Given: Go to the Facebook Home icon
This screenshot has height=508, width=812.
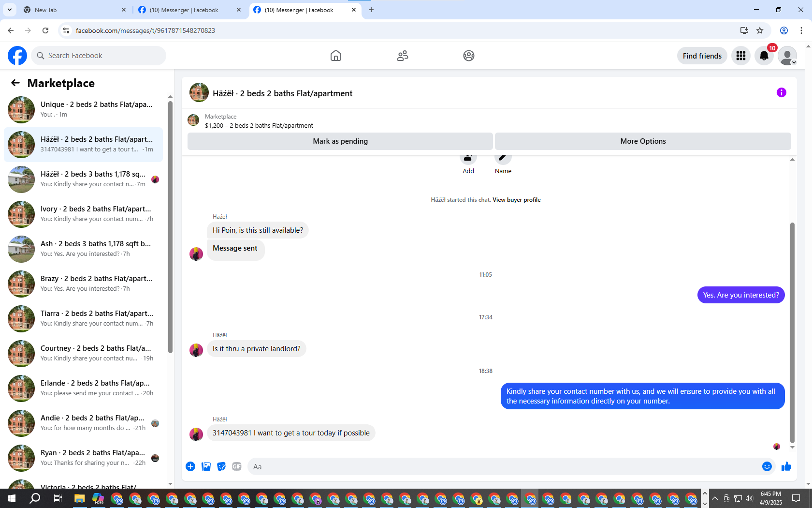Looking at the screenshot, I should click(x=336, y=56).
